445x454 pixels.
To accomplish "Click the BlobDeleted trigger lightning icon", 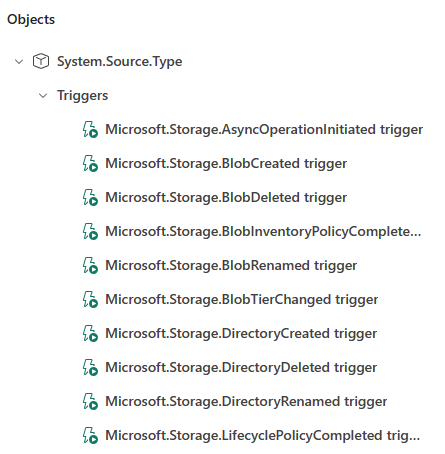I will [x=90, y=198].
